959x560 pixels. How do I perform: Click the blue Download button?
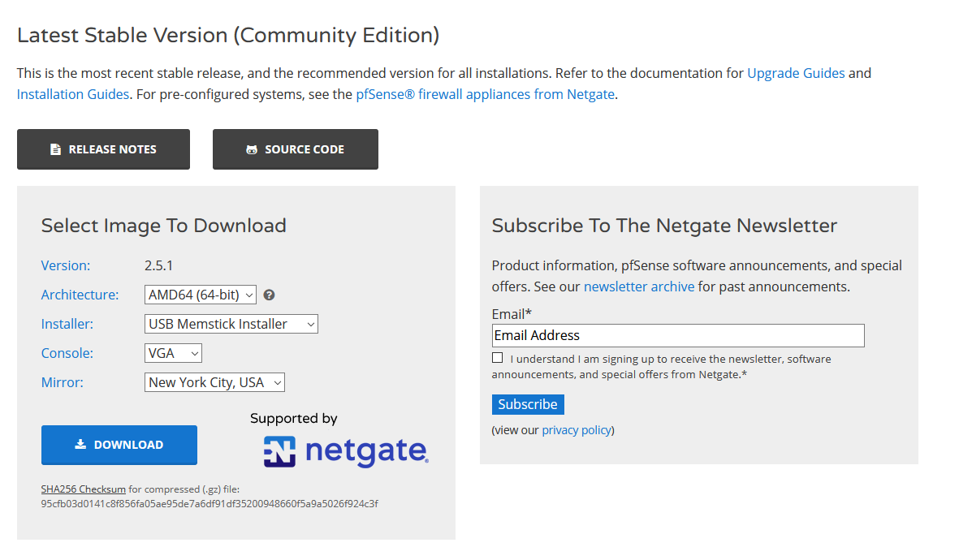click(x=119, y=445)
